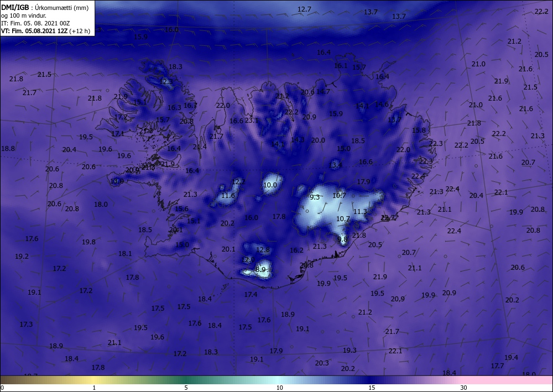Click the map value 8.9 on the southern glacier
This screenshot has height=392, width=553.
(260, 270)
